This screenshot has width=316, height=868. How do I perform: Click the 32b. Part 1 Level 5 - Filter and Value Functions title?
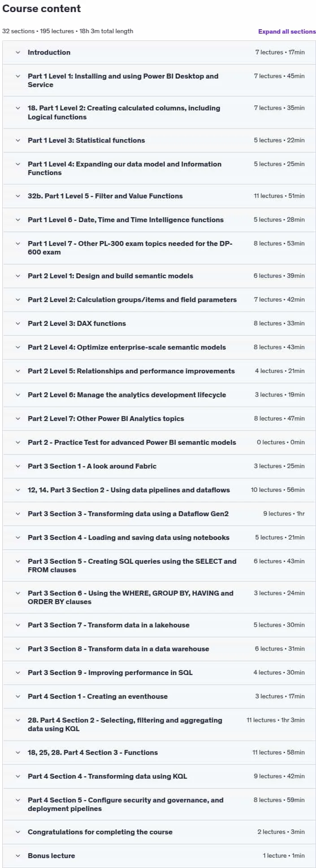coord(105,196)
